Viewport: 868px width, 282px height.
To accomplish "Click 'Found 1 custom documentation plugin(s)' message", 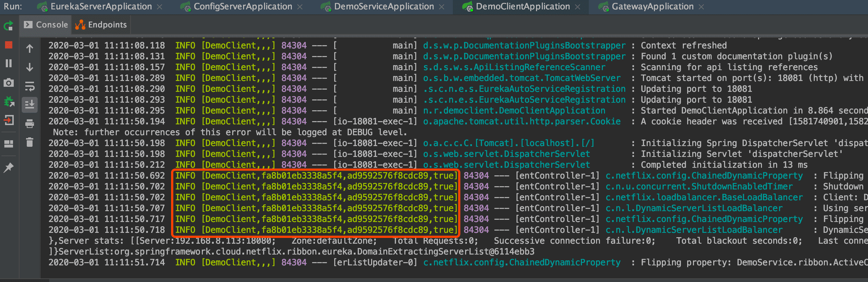I will pos(737,56).
